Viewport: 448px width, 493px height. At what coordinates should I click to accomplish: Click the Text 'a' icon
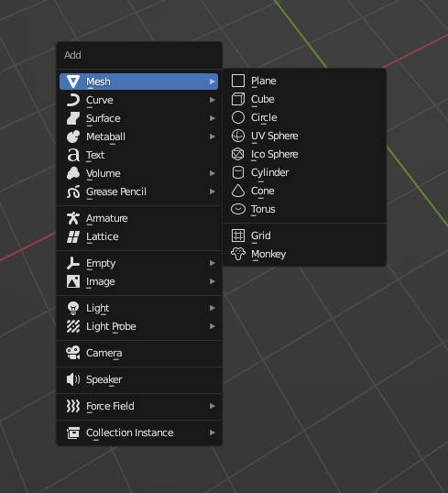point(73,155)
